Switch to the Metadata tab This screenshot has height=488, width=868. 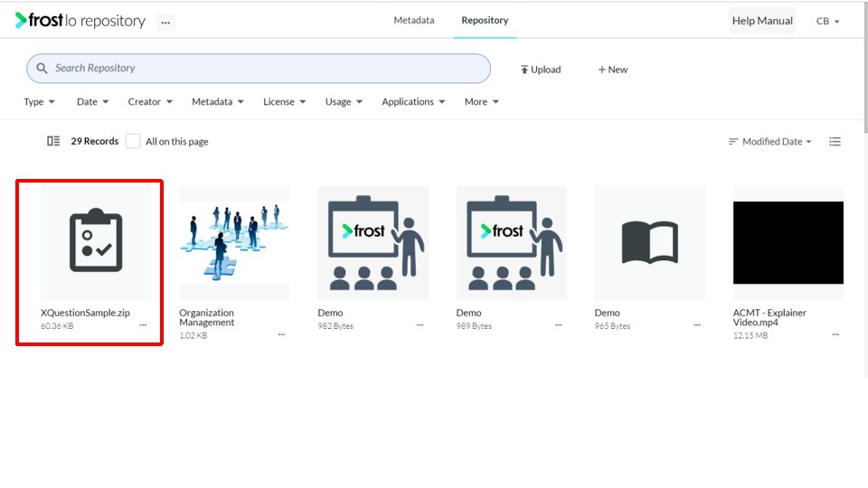pyautogui.click(x=414, y=21)
